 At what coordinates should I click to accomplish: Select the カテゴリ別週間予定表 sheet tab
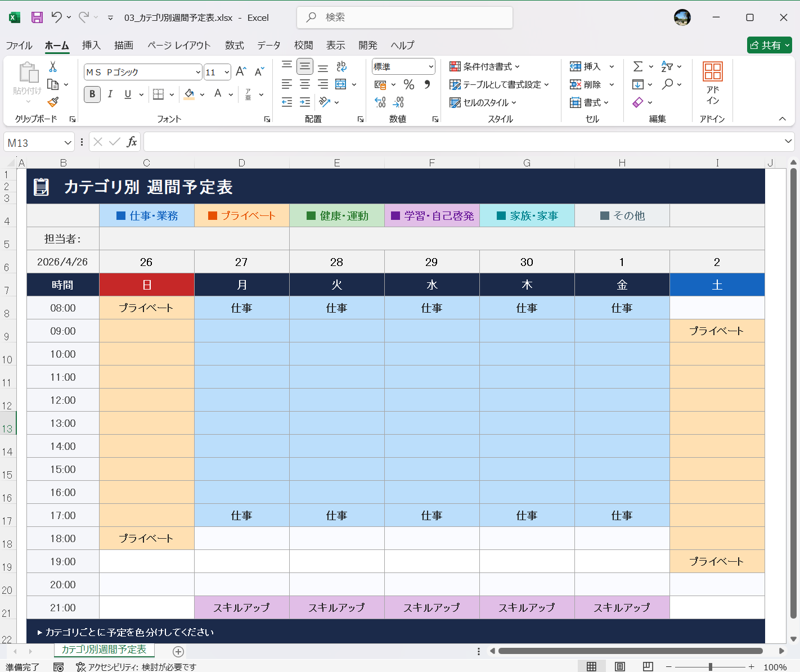click(x=104, y=650)
